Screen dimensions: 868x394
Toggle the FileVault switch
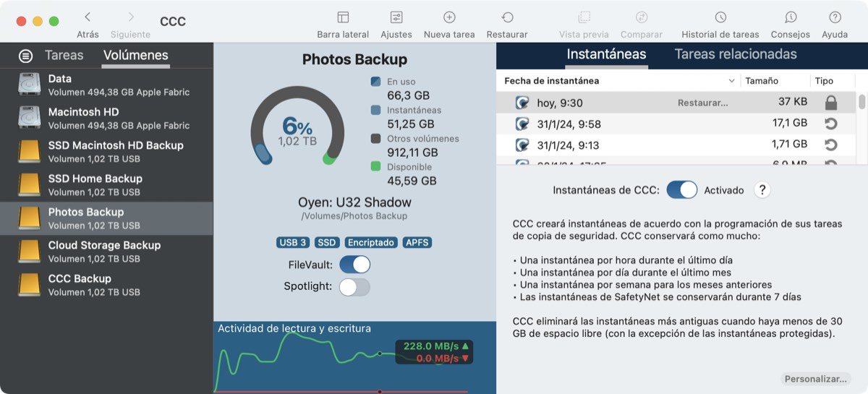point(355,265)
